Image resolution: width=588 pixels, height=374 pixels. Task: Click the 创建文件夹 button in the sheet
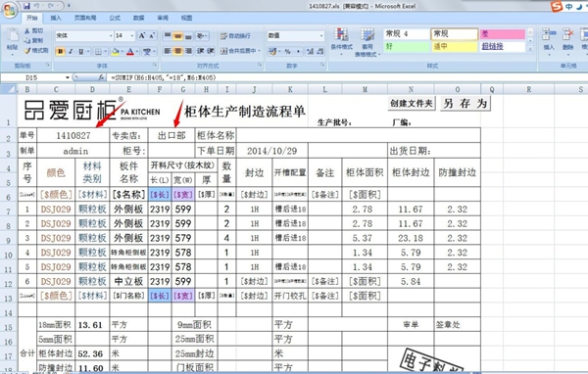pyautogui.click(x=412, y=104)
